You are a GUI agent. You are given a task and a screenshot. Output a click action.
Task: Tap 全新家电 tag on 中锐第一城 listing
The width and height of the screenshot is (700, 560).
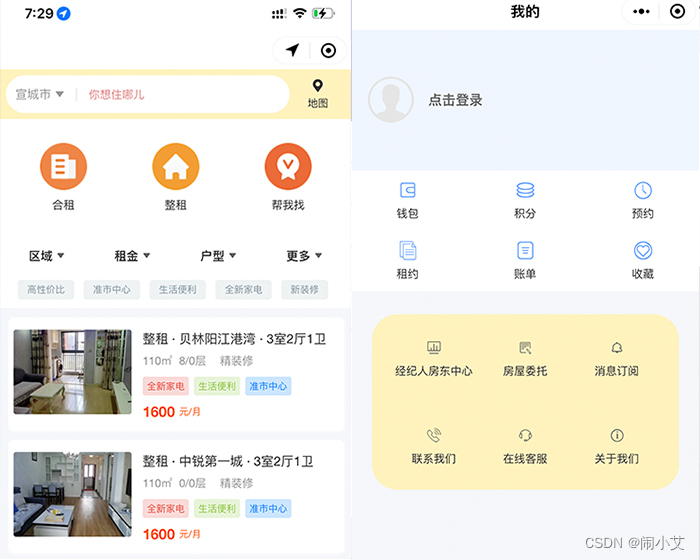[x=166, y=509]
